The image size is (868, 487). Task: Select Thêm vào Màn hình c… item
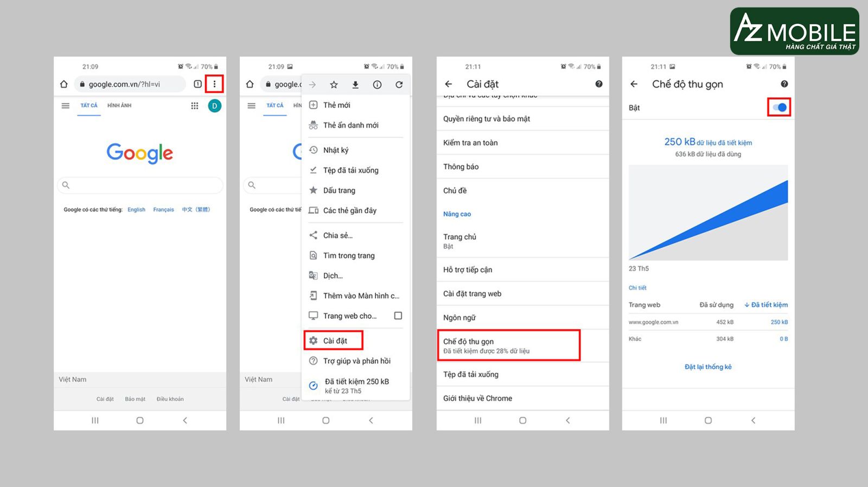pyautogui.click(x=355, y=296)
